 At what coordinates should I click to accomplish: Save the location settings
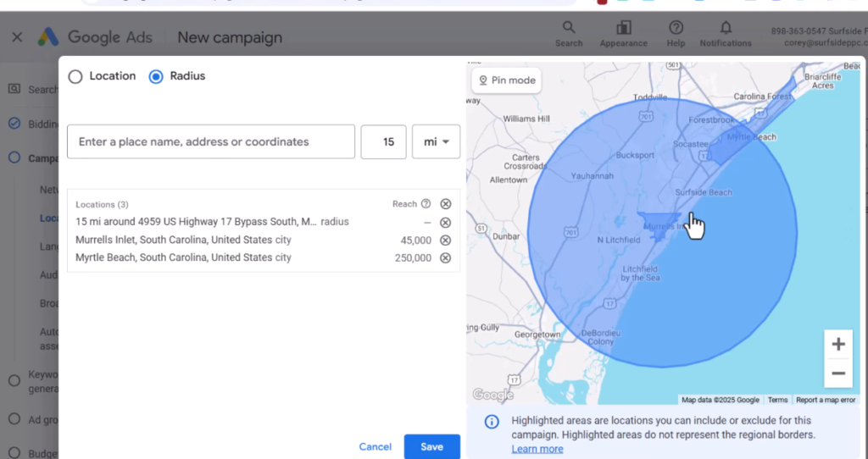click(431, 447)
